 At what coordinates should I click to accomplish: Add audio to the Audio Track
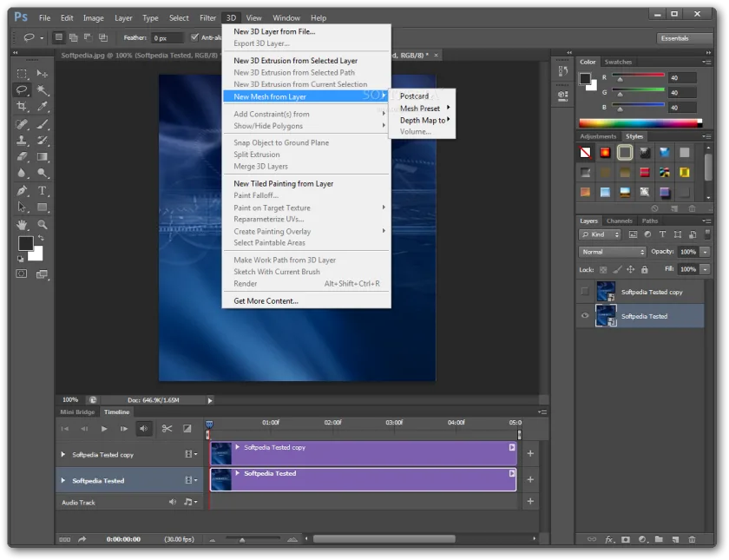click(x=530, y=502)
